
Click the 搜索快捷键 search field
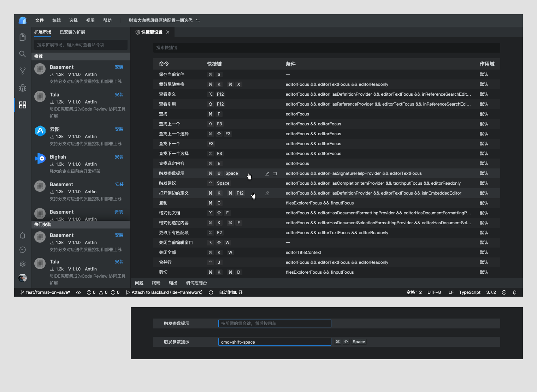point(327,48)
